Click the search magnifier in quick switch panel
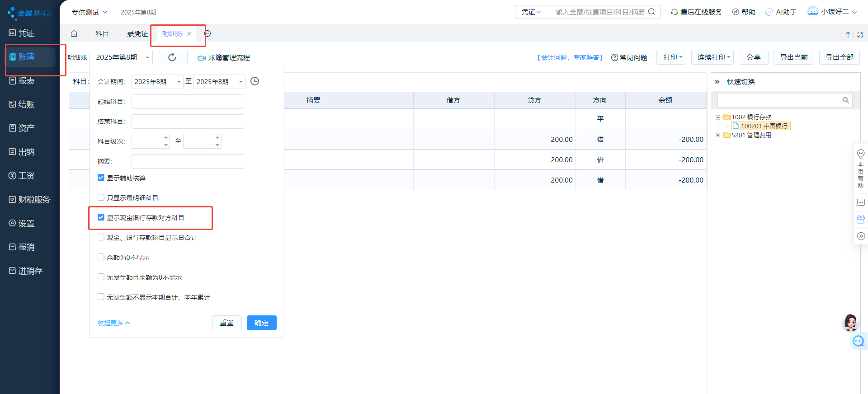The image size is (868, 394). coord(845,100)
